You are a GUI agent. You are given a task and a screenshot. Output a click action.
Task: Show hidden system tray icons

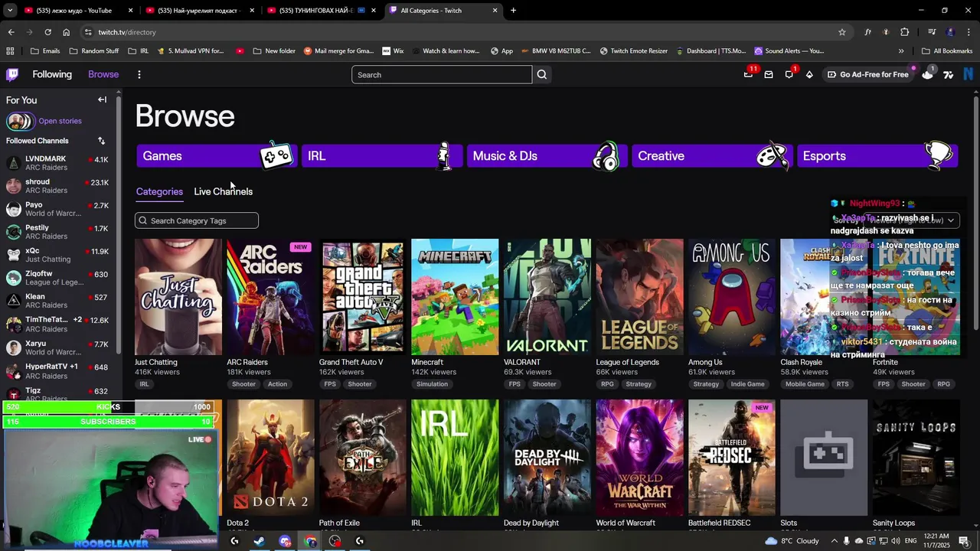(x=835, y=541)
